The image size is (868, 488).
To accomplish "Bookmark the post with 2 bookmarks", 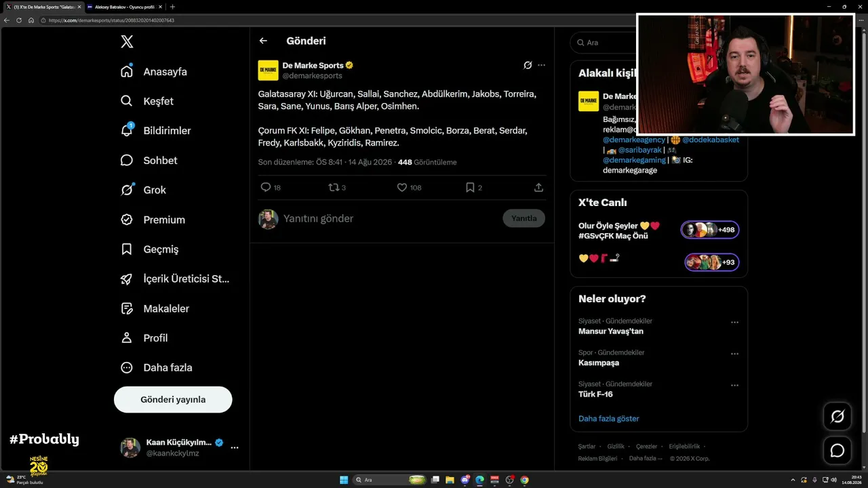I will click(470, 187).
